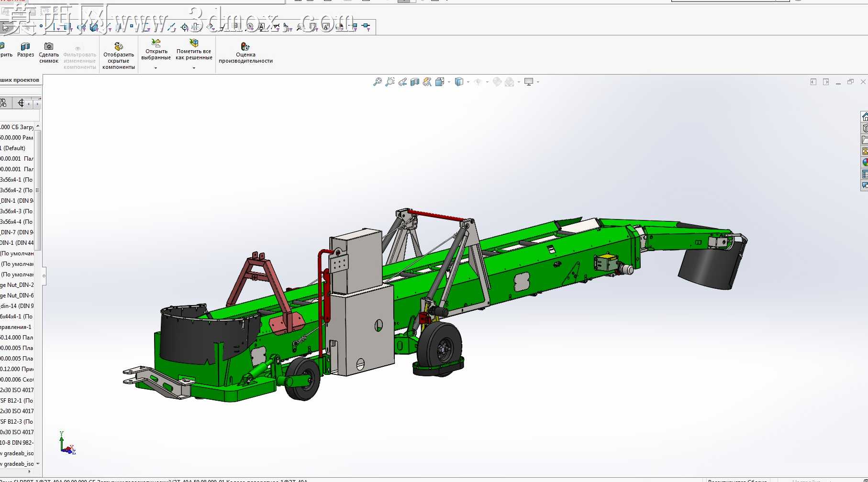
Task: Open the File Explorer folder tab
Action: [x=865, y=140]
